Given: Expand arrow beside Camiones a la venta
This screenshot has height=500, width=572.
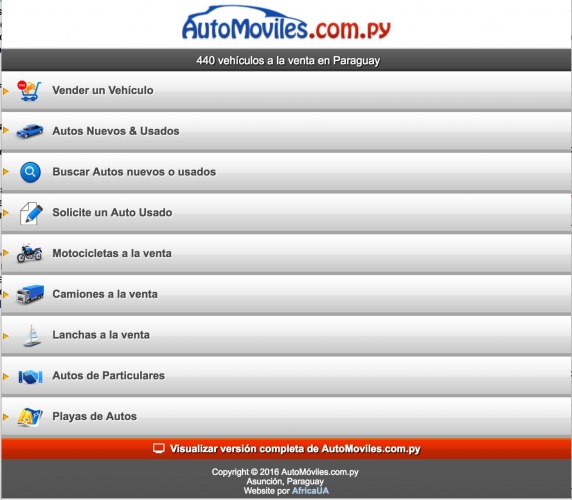Looking at the screenshot, I should (6, 294).
